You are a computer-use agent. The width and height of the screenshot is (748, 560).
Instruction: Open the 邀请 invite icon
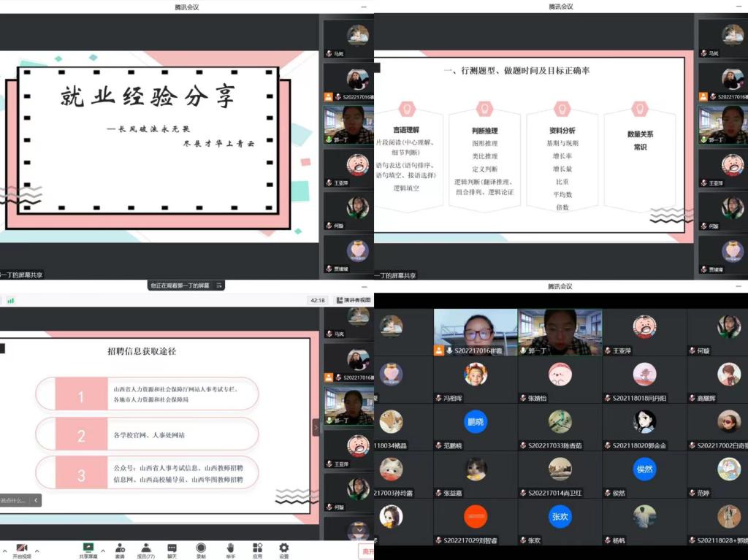[119, 550]
